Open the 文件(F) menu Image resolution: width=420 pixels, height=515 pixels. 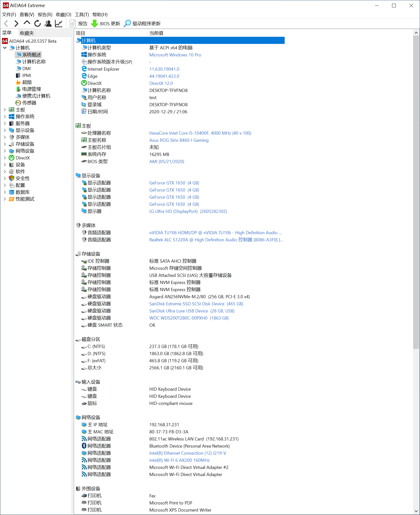[9, 14]
